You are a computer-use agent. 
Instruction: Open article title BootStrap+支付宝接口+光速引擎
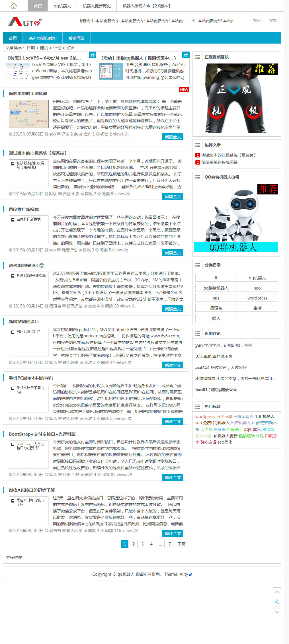click(42, 434)
